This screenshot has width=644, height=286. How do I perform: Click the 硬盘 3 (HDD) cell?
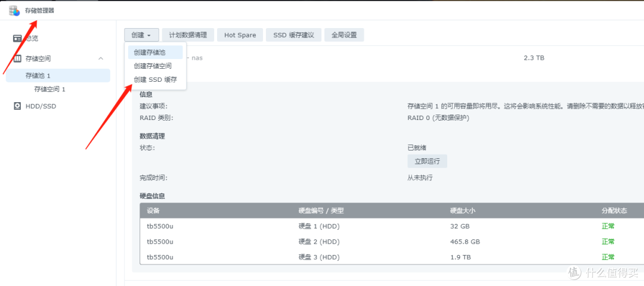319,257
